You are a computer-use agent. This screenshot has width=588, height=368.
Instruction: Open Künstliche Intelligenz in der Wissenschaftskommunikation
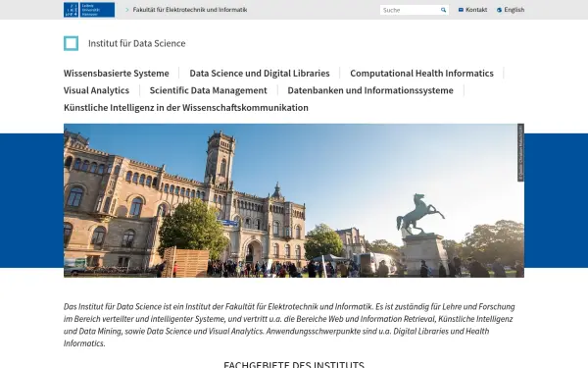click(x=186, y=108)
